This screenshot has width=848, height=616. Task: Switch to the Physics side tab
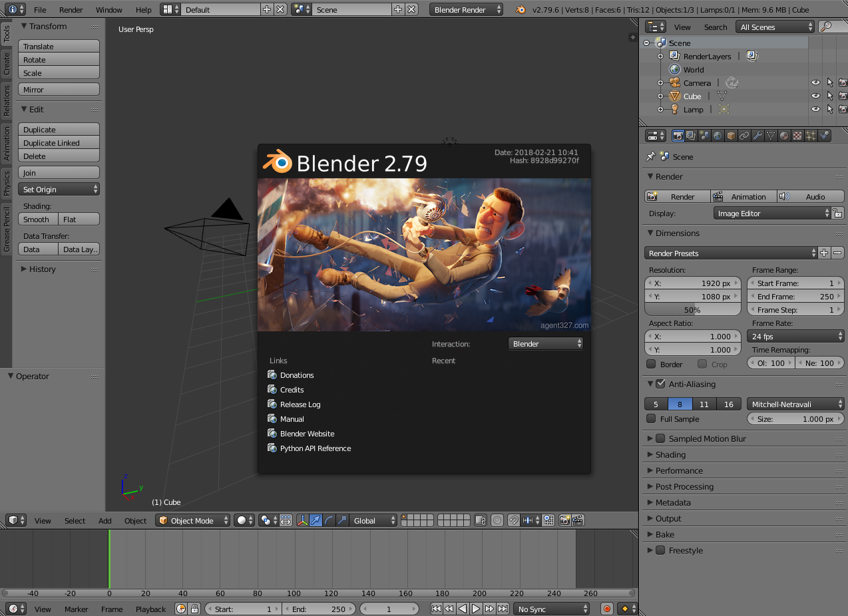click(x=7, y=183)
